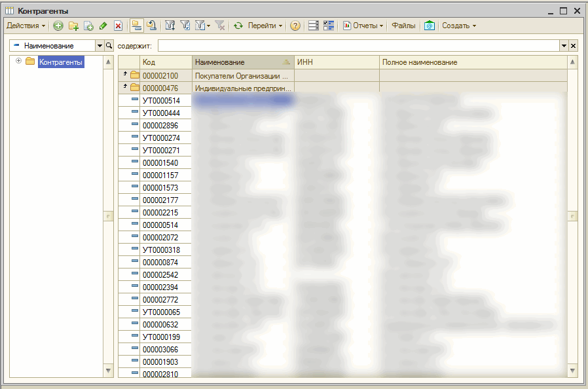
Task: Click the email contact info icon
Action: (x=430, y=26)
